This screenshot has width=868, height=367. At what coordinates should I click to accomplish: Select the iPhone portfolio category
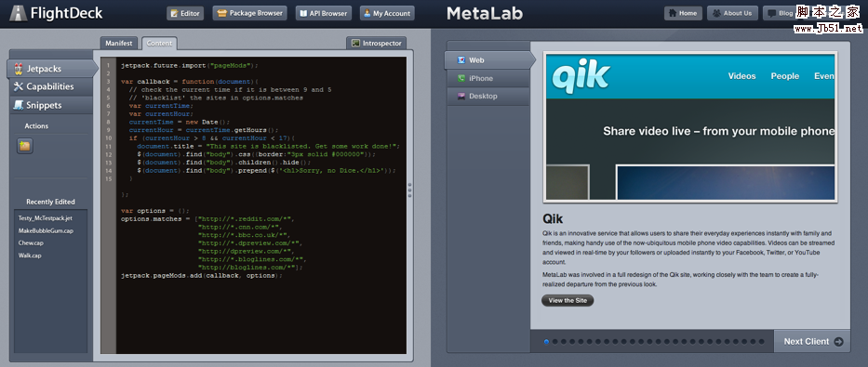point(487,78)
